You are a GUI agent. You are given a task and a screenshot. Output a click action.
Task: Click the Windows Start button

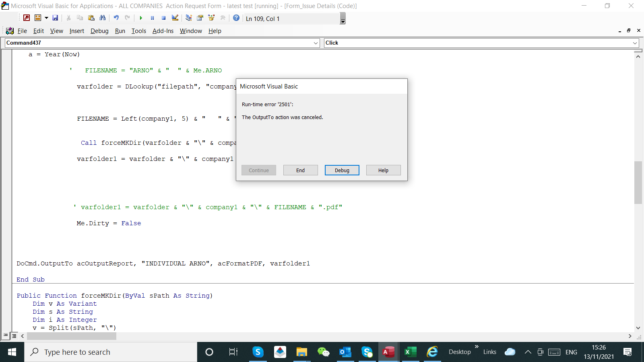click(12, 352)
